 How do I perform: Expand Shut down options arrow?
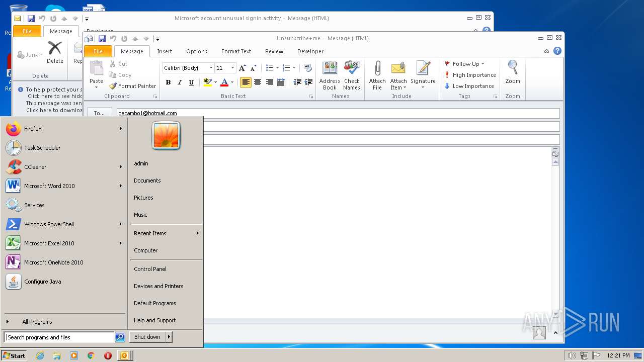point(169,337)
